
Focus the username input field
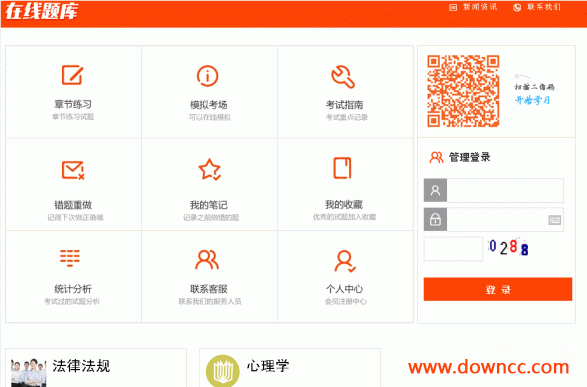pyautogui.click(x=505, y=191)
